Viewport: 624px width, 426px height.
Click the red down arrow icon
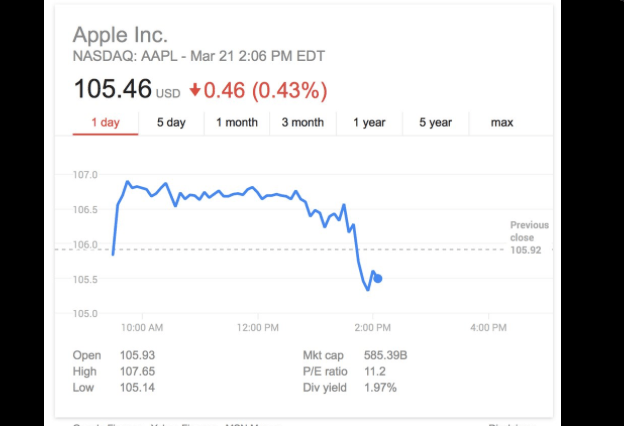195,91
